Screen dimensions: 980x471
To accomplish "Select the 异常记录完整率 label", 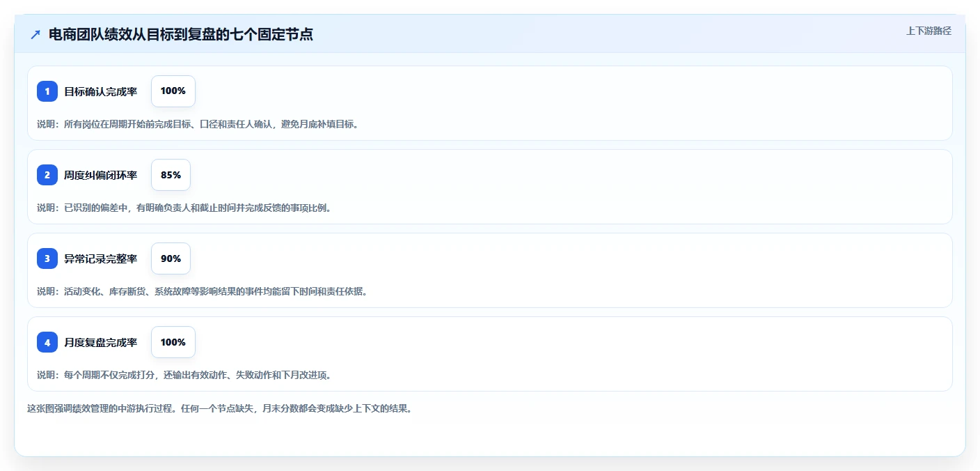I will pyautogui.click(x=100, y=258).
